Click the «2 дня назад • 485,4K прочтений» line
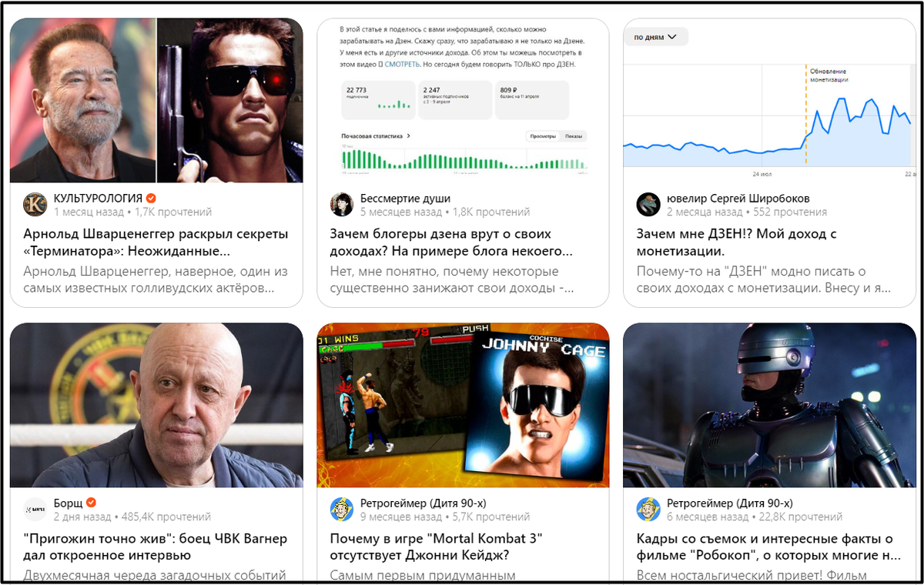924x585 pixels. [x=132, y=517]
